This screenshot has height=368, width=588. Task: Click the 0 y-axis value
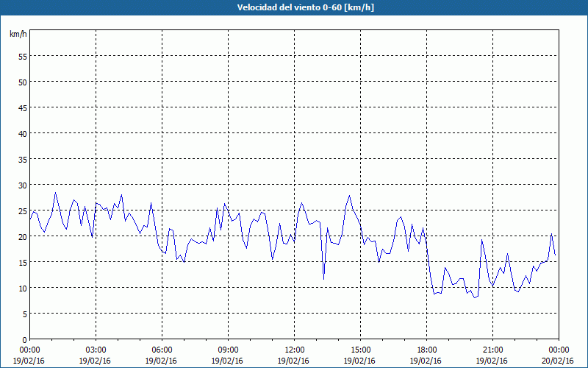click(25, 340)
